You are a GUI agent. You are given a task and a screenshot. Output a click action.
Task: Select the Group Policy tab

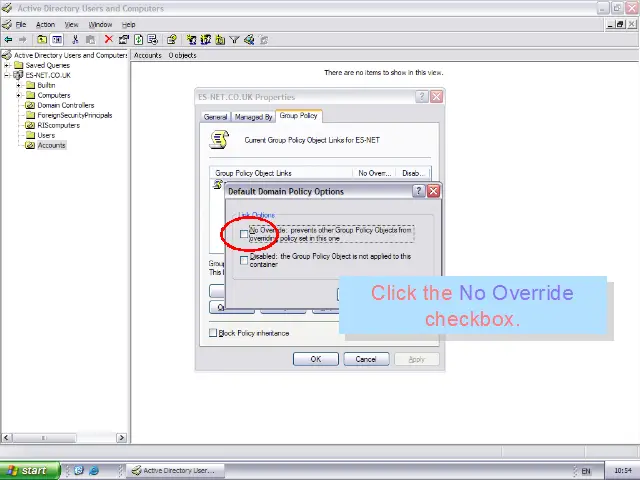tap(299, 116)
